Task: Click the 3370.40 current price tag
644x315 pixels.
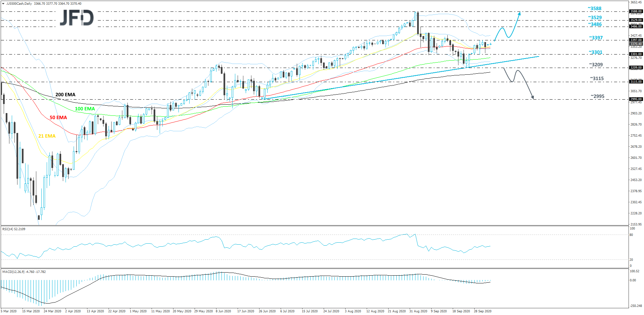Action: coord(636,44)
